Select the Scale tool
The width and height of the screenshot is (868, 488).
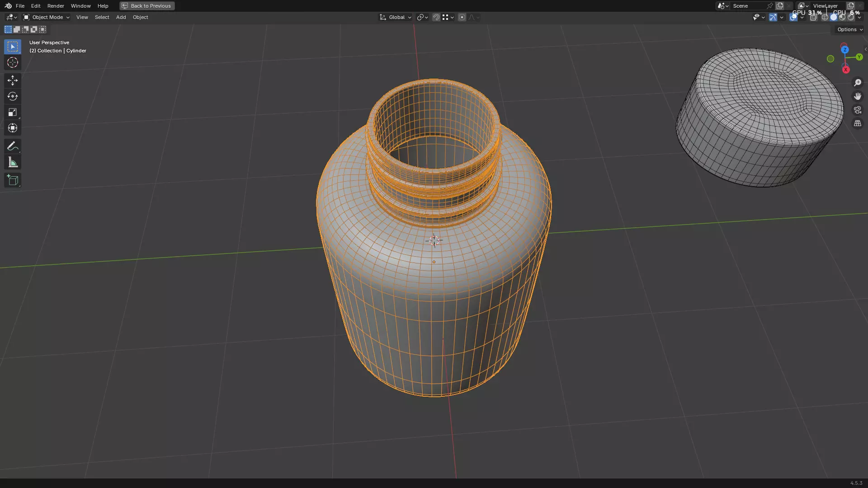(13, 112)
